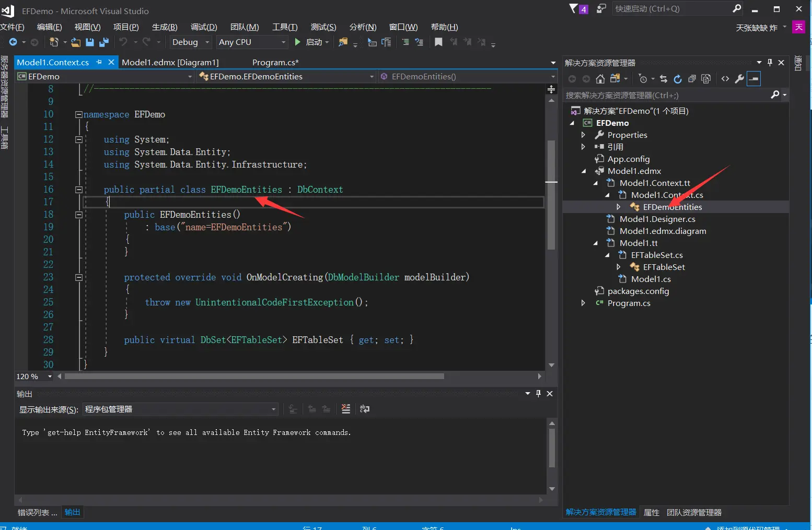Open Properties wrench icon in Solution Explorer
812x530 pixels.
(x=739, y=79)
